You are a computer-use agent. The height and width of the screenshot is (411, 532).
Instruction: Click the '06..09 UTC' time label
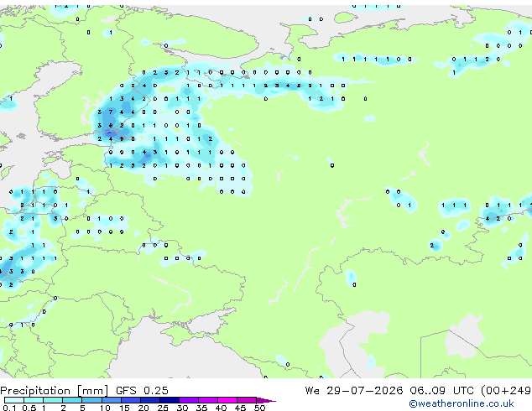click(441, 391)
